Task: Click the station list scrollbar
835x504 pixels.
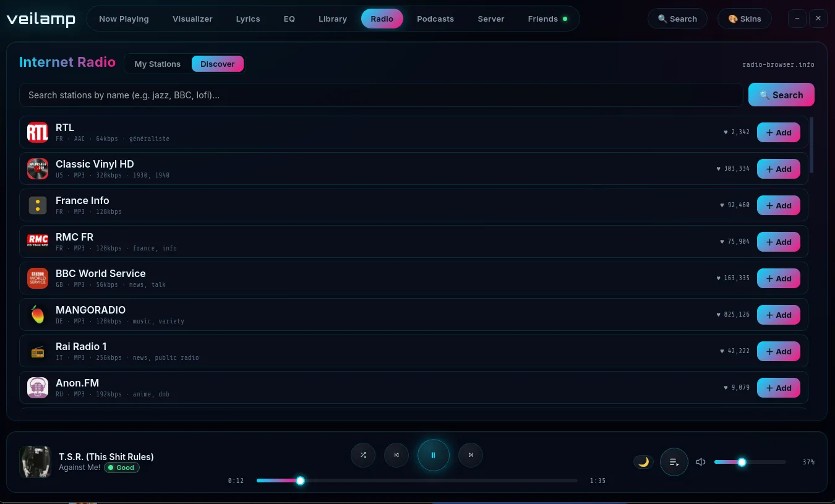Action: [x=811, y=145]
